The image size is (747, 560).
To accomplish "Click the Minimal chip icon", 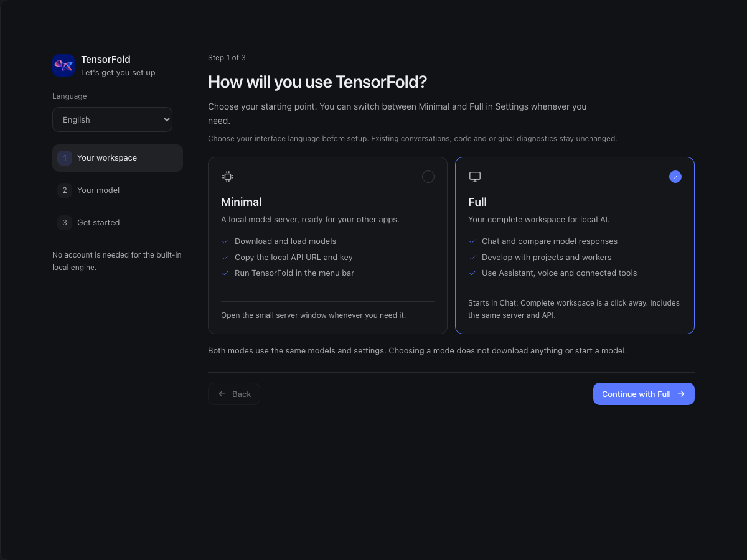I will tap(228, 177).
